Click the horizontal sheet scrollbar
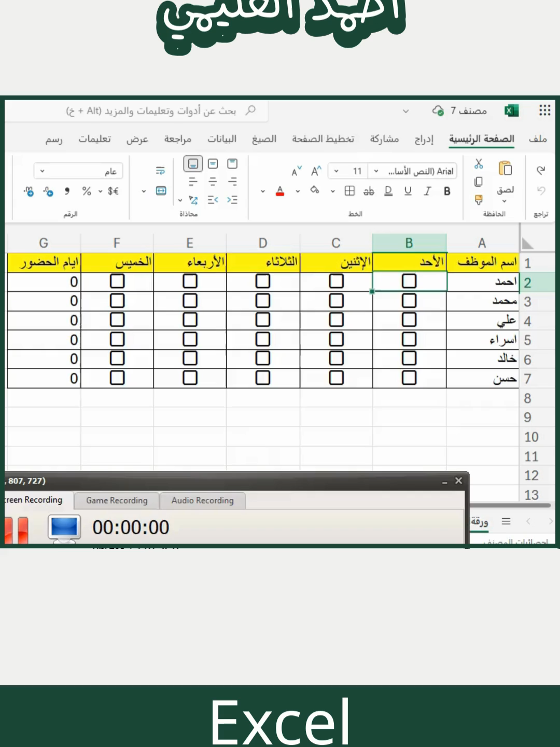Screen dimensions: 560x747 click(510, 505)
